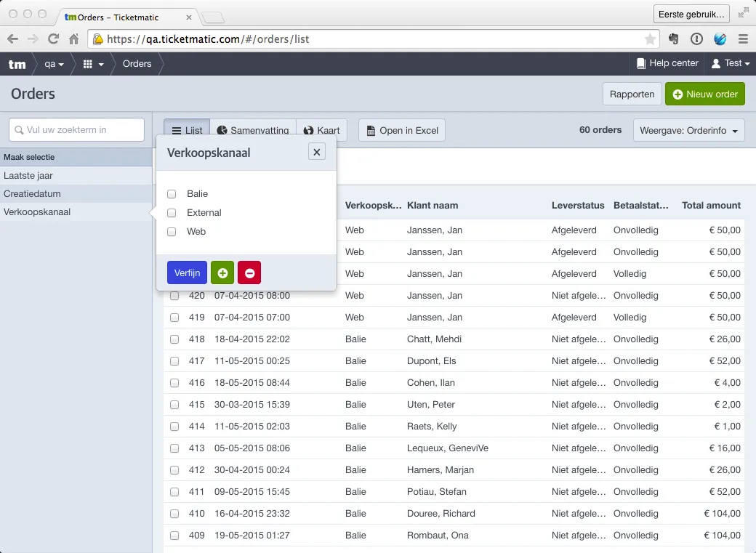
Task: Close the Verkoopskanaal popup
Action: 317,152
